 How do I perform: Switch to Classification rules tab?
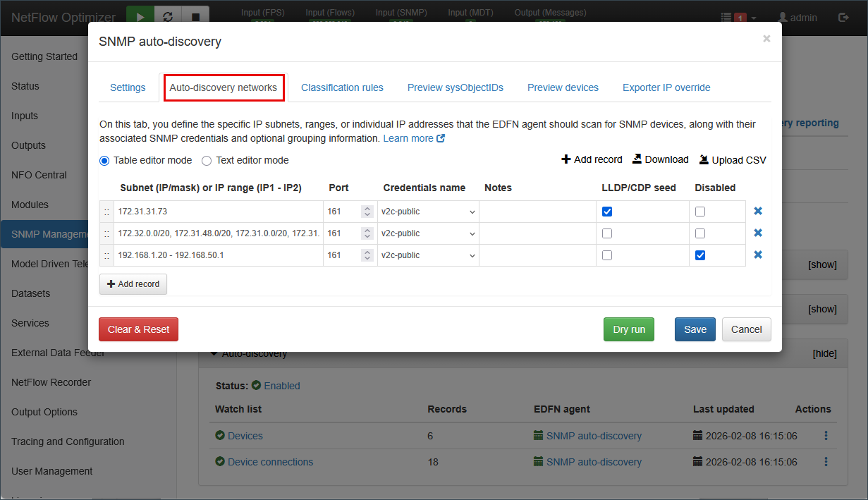342,87
